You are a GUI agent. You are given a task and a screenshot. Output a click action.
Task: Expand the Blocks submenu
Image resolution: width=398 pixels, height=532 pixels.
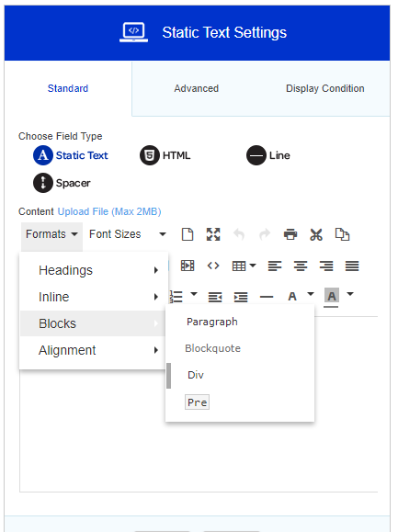(x=93, y=323)
